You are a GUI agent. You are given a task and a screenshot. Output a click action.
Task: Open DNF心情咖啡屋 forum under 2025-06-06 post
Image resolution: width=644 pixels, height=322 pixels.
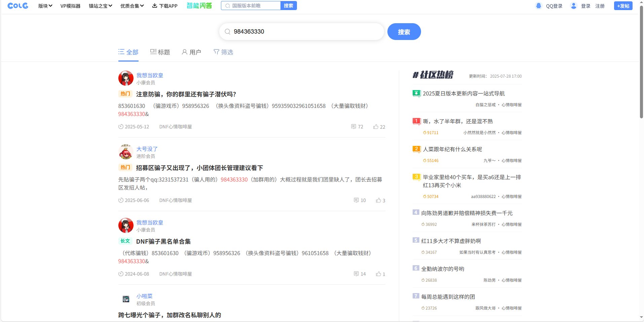pyautogui.click(x=176, y=200)
